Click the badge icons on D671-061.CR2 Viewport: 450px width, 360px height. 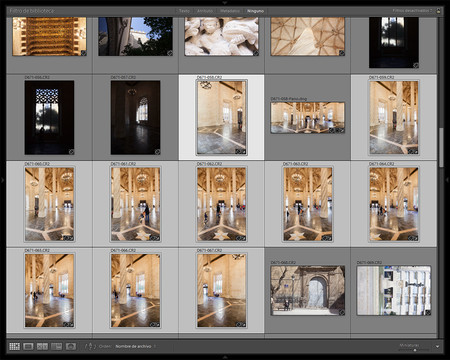point(154,238)
